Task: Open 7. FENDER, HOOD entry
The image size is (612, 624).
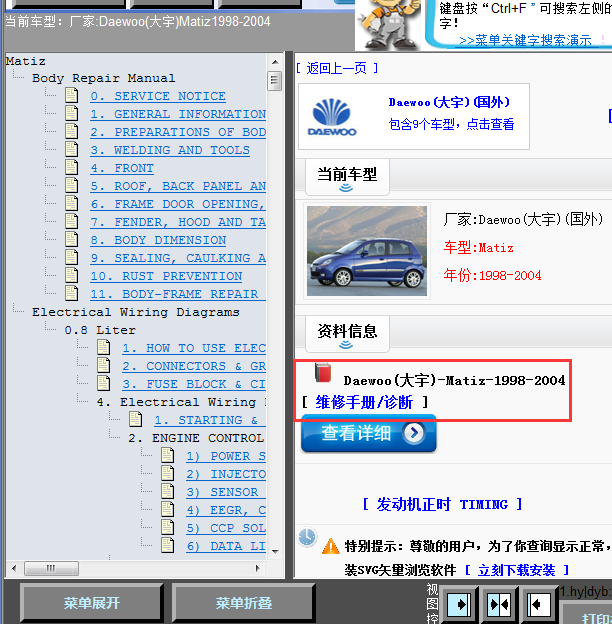Action: pyautogui.click(x=178, y=222)
